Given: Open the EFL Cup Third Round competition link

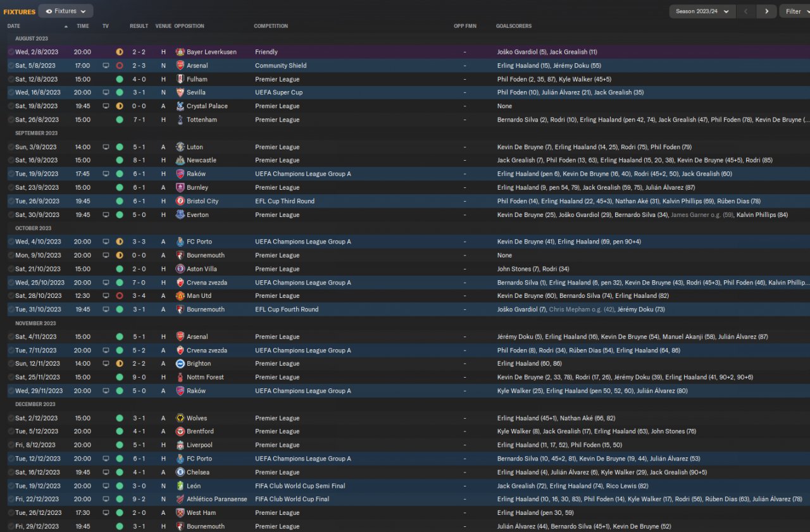Looking at the screenshot, I should [285, 201].
